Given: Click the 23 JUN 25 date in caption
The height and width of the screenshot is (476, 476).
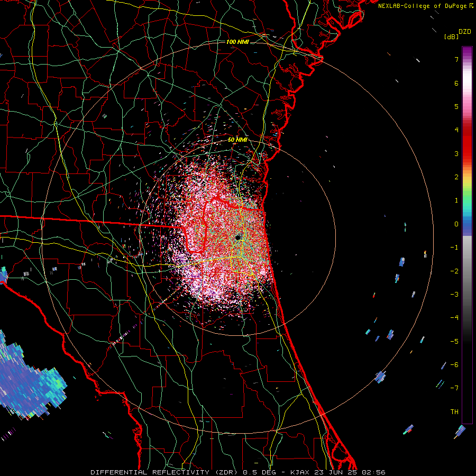Looking at the screenshot, I should pos(337,472).
